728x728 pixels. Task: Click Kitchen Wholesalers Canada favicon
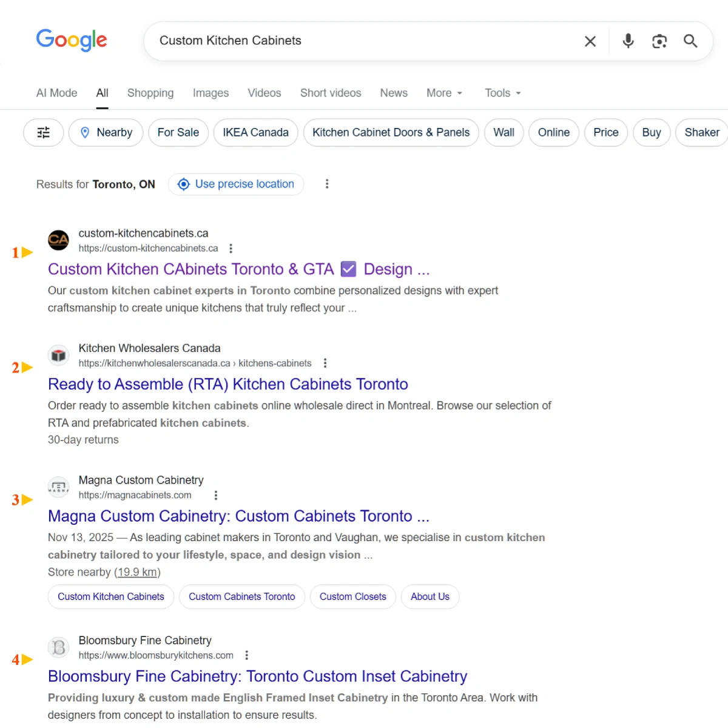[58, 356]
